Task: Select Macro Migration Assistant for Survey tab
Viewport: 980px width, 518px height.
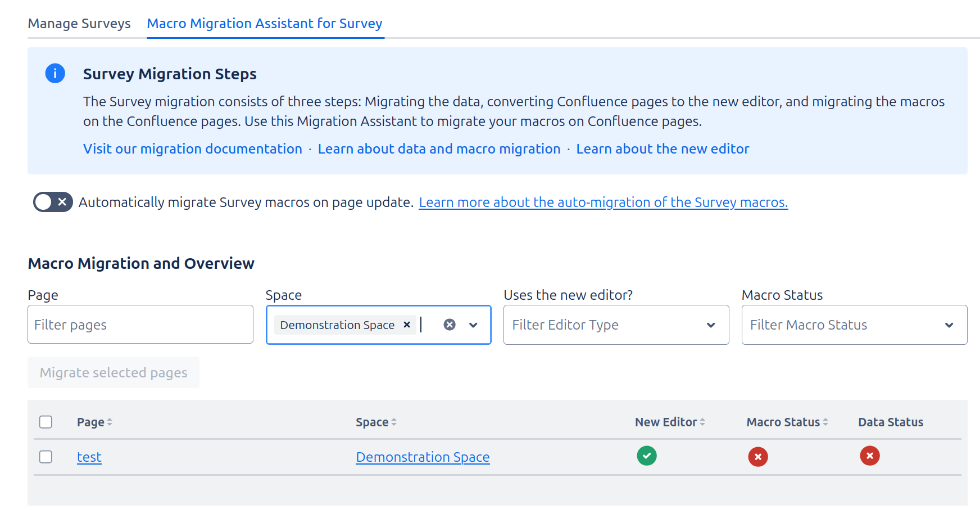Action: pyautogui.click(x=265, y=24)
